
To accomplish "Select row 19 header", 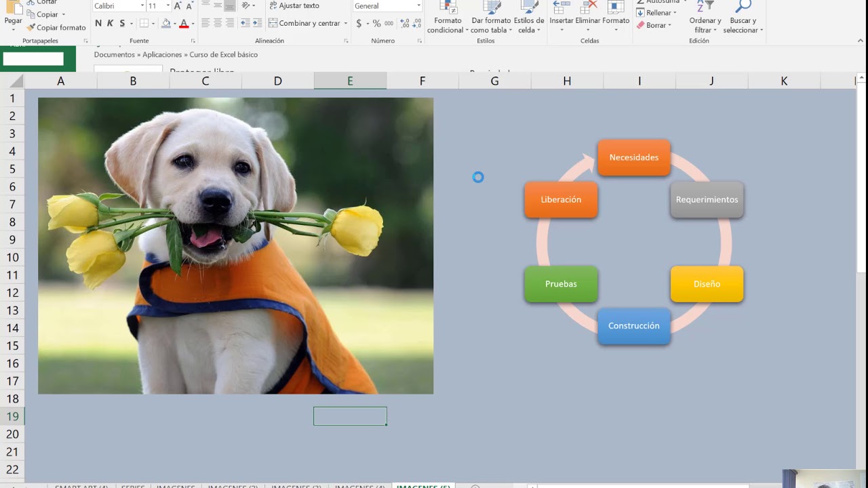I will pos(12,416).
